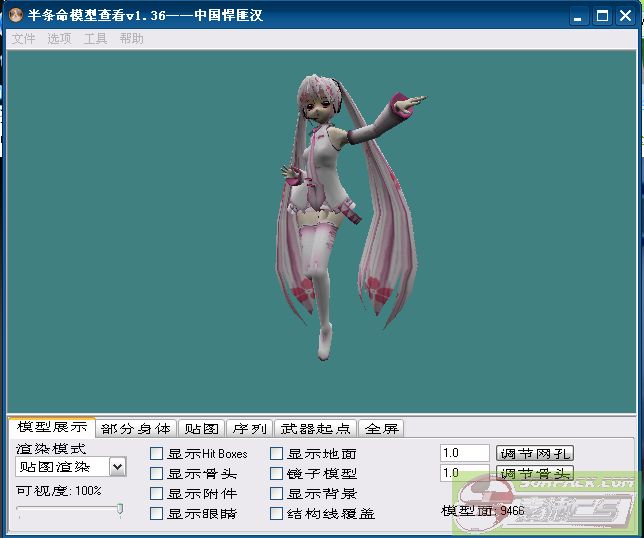
Task: Toggle the 显示骨头 checkbox
Action: pos(157,474)
